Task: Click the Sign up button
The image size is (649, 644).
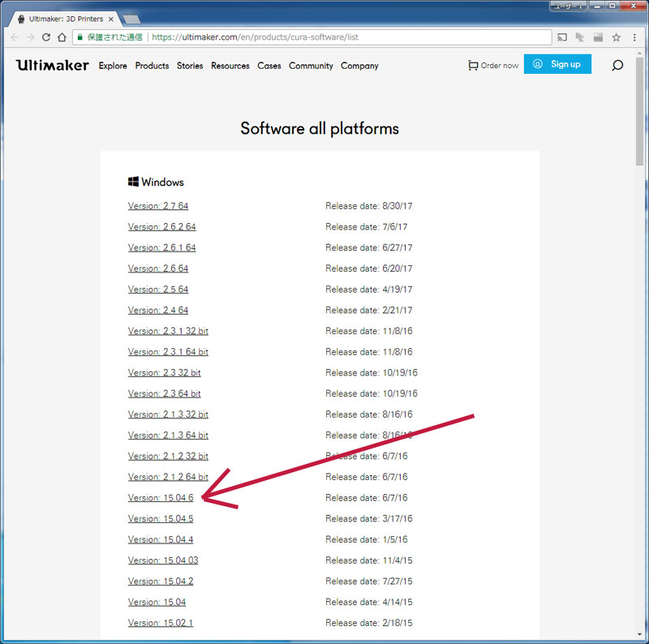Action: 557,64
